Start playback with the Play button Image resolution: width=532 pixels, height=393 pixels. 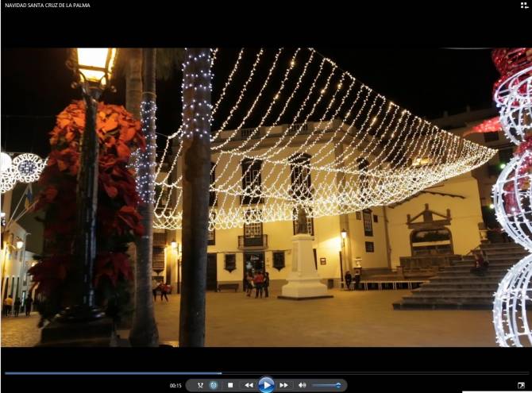266,385
